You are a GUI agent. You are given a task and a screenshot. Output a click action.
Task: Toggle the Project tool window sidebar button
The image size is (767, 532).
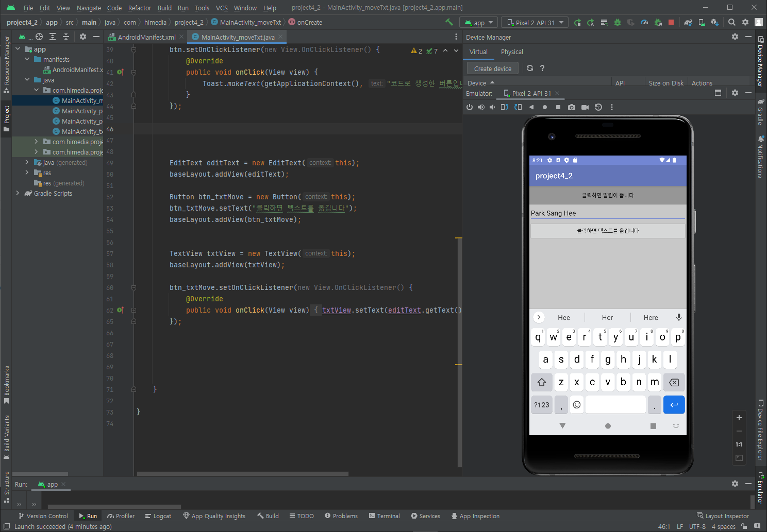coord(6,118)
